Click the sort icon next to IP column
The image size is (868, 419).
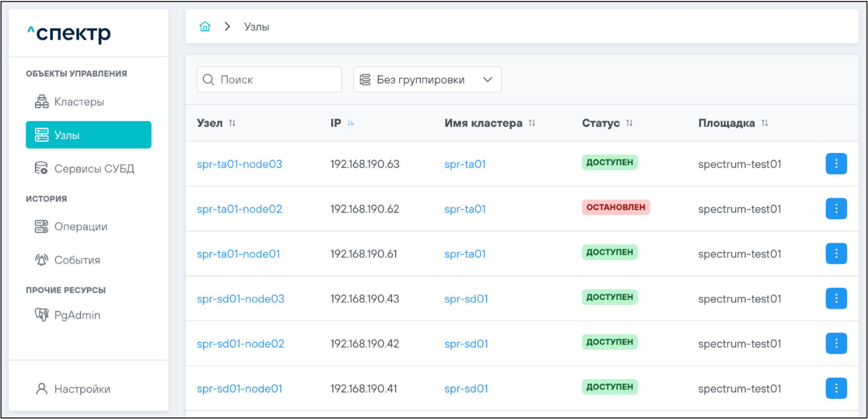point(351,123)
